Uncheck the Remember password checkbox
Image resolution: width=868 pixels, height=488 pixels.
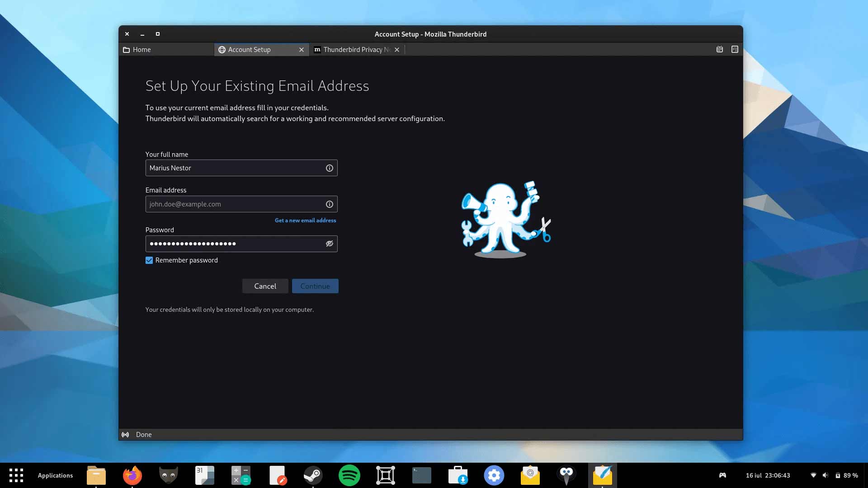[x=149, y=260]
